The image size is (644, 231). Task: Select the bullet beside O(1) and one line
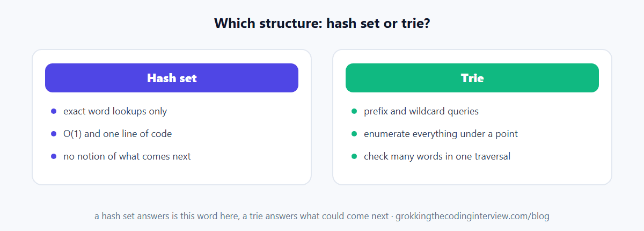point(54,134)
